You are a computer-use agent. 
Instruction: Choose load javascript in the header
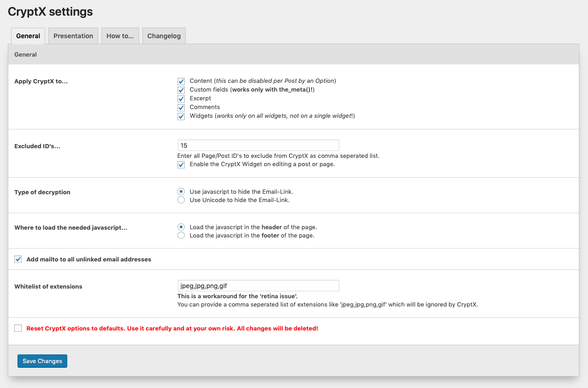point(181,227)
